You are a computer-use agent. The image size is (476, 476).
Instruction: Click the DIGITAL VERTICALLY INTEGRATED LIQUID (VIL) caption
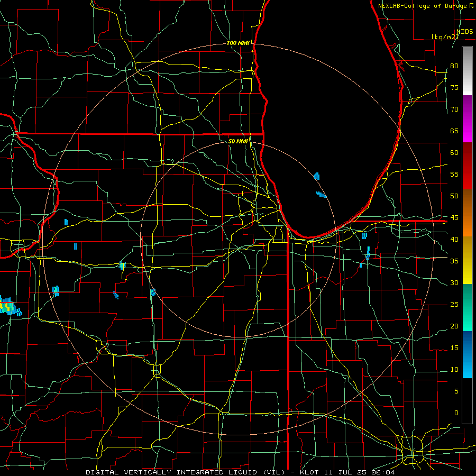(187, 472)
